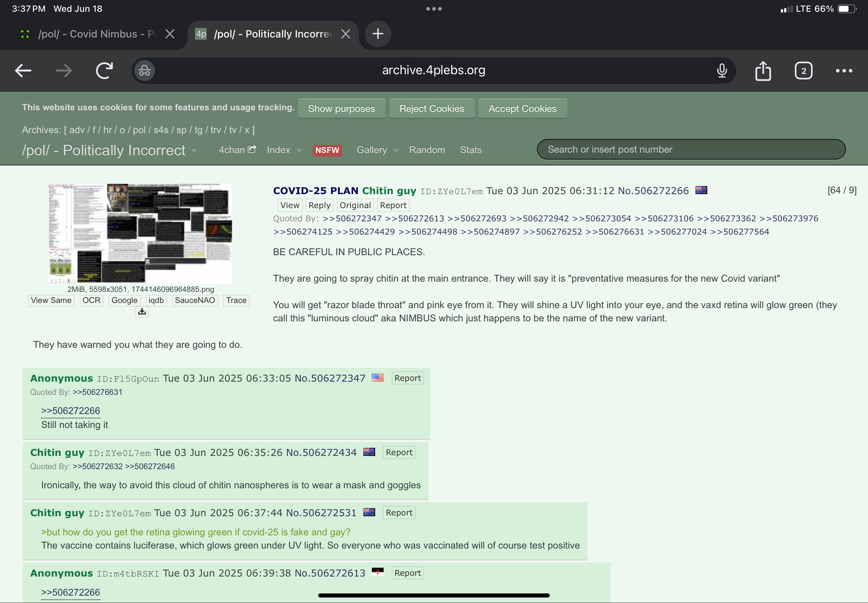The image size is (868, 603).
Task: Search image with Google button
Action: [124, 300]
